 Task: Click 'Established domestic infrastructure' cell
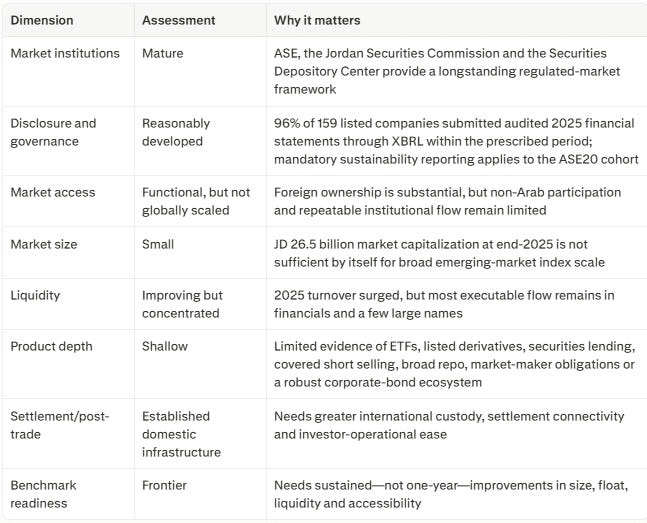click(x=181, y=434)
